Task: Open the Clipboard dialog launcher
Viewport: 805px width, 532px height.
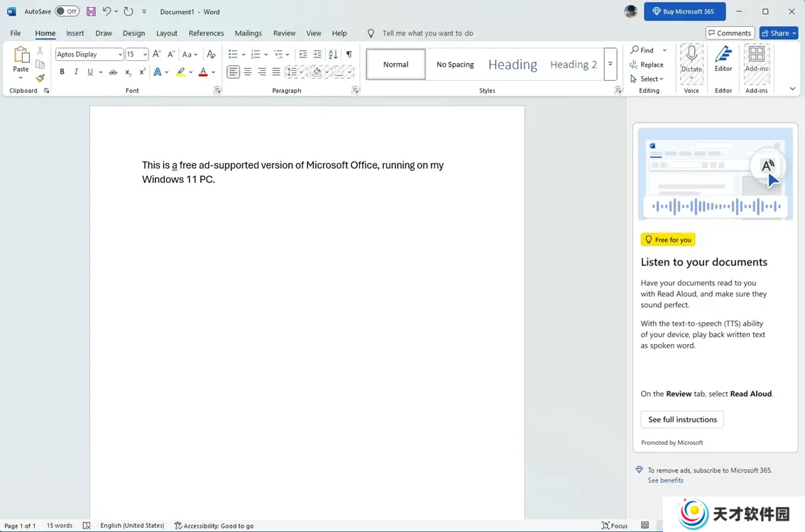Action: click(47, 91)
